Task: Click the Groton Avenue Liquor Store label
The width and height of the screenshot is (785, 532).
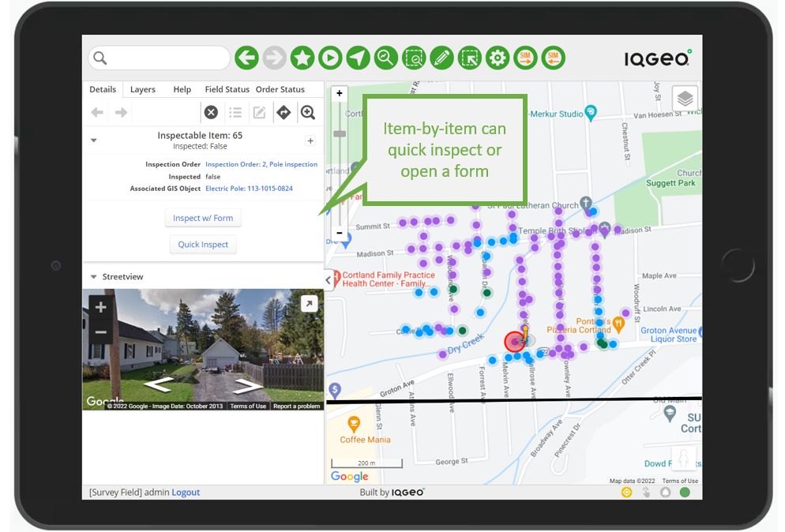Action: [669, 335]
